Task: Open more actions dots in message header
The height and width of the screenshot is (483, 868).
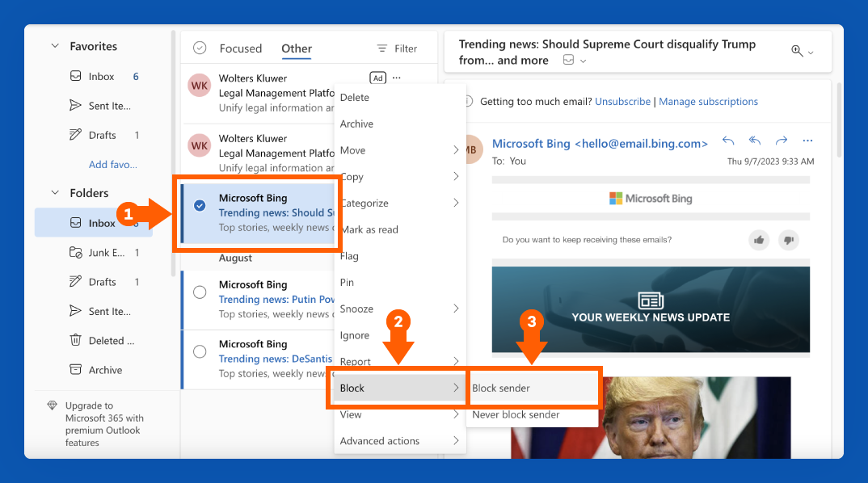Action: point(807,141)
